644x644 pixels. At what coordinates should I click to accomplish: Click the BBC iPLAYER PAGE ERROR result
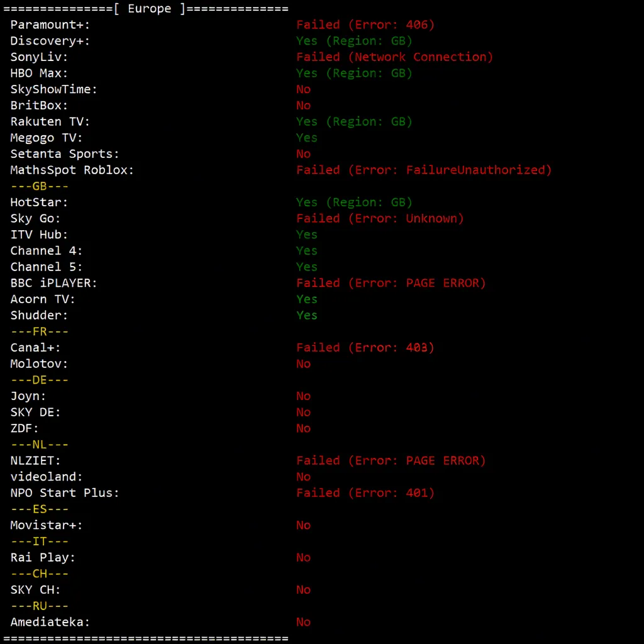tap(391, 283)
